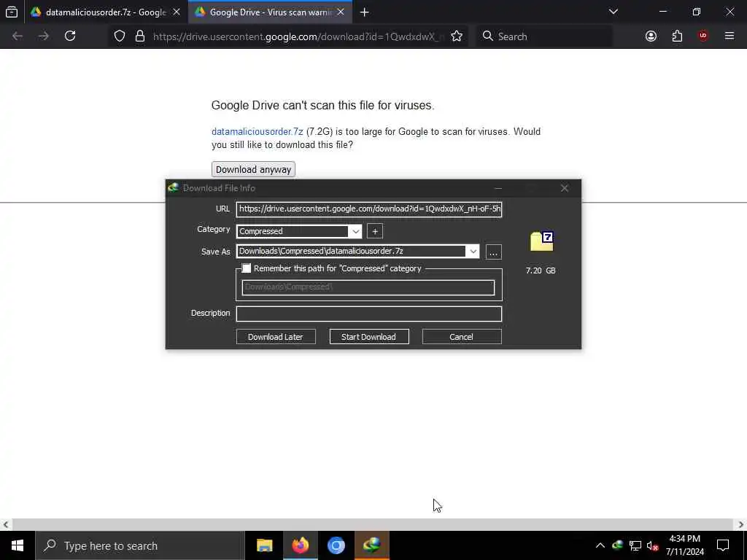747x560 pixels.
Task: Click the Firefox Search box
Action: point(544,36)
